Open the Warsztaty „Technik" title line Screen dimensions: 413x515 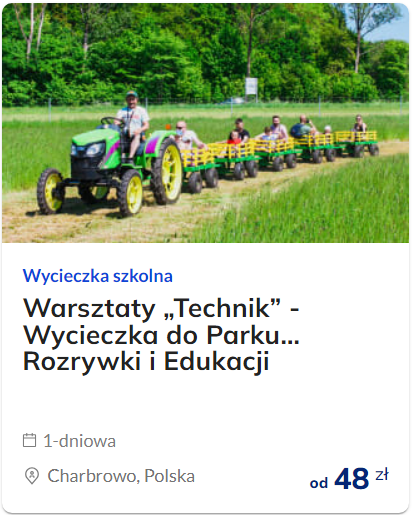pyautogui.click(x=161, y=308)
